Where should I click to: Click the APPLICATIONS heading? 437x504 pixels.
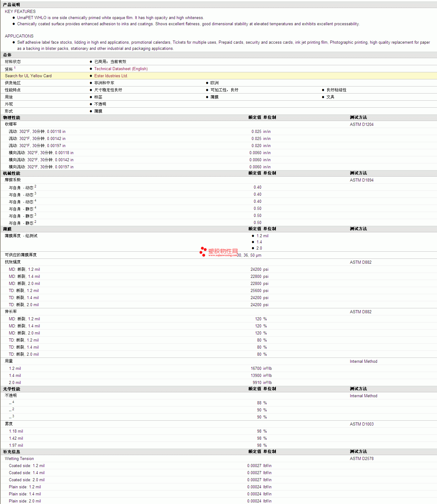19,36
